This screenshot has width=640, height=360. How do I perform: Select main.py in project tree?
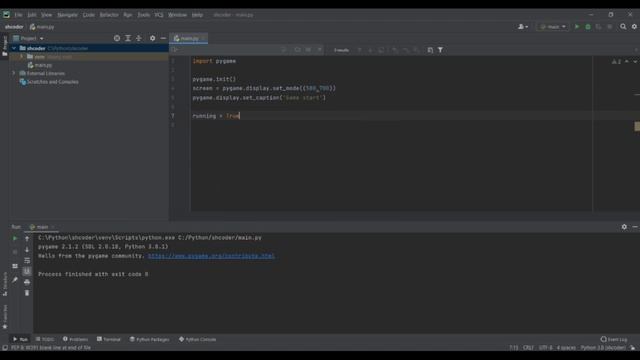click(x=40, y=65)
